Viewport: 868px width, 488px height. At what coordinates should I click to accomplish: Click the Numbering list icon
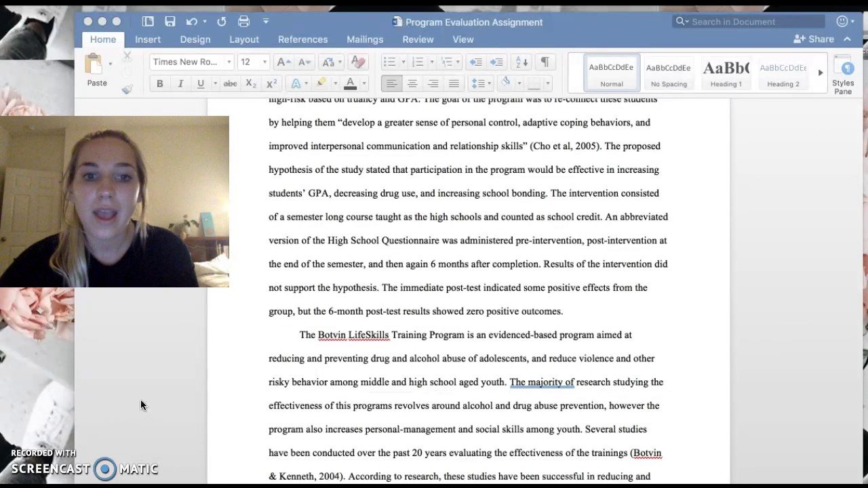(418, 62)
